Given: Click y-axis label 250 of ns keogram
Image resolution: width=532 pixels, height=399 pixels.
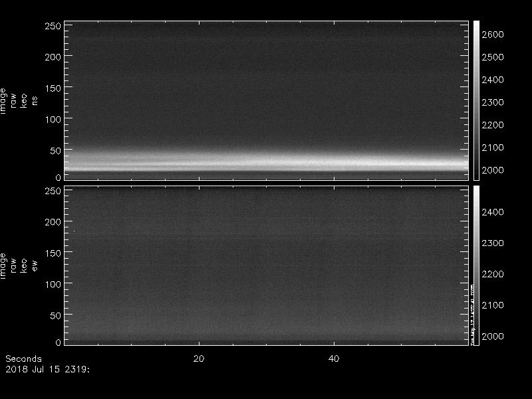Looking at the screenshot, I should click(x=53, y=26).
